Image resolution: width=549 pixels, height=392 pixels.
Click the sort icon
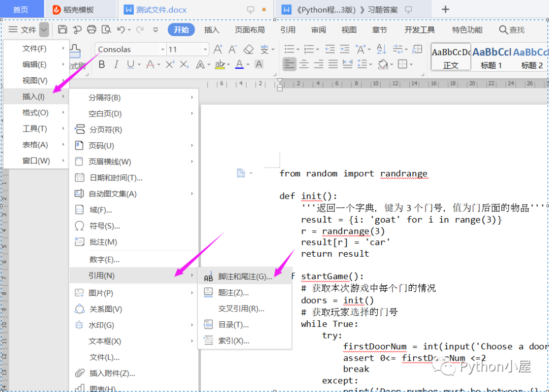pyautogui.click(x=381, y=49)
